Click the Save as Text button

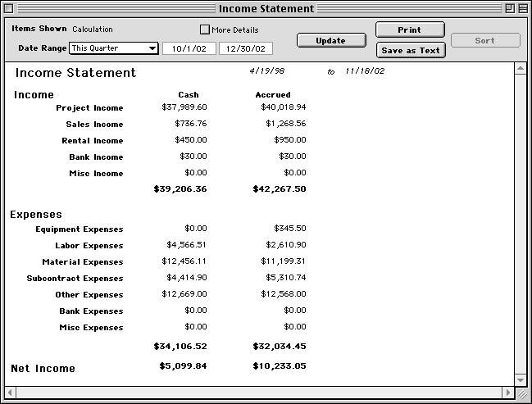click(x=410, y=50)
